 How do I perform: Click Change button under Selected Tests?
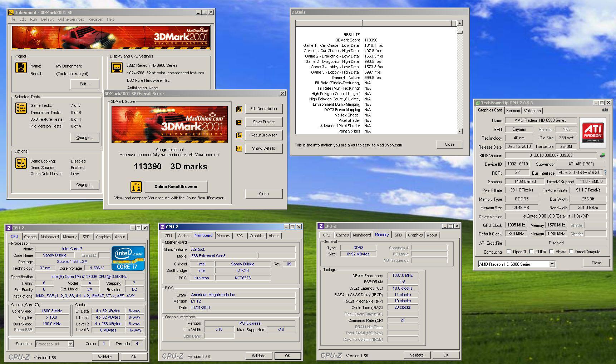85,138
